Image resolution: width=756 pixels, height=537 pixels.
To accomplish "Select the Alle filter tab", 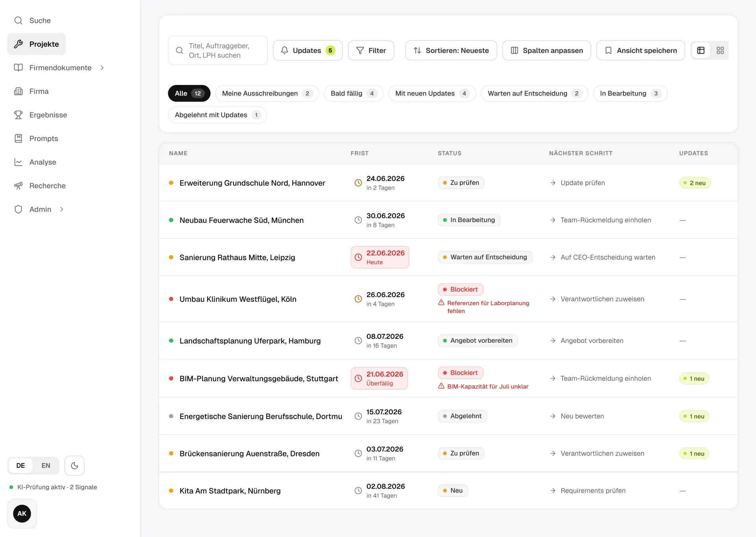I will 189,93.
